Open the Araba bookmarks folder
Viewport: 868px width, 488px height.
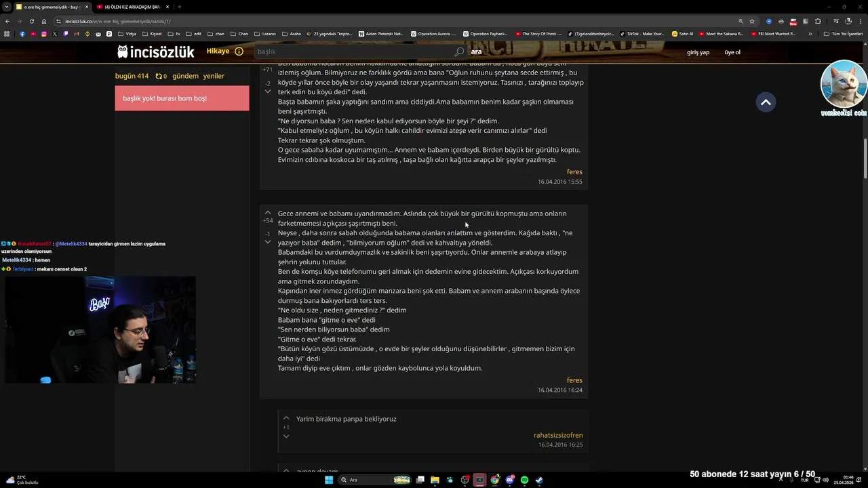[x=292, y=34]
